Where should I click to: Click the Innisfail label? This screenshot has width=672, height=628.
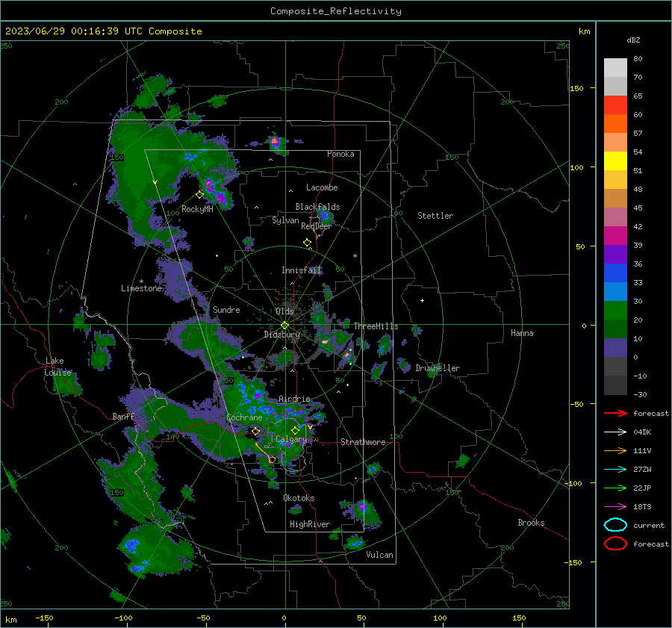point(302,270)
